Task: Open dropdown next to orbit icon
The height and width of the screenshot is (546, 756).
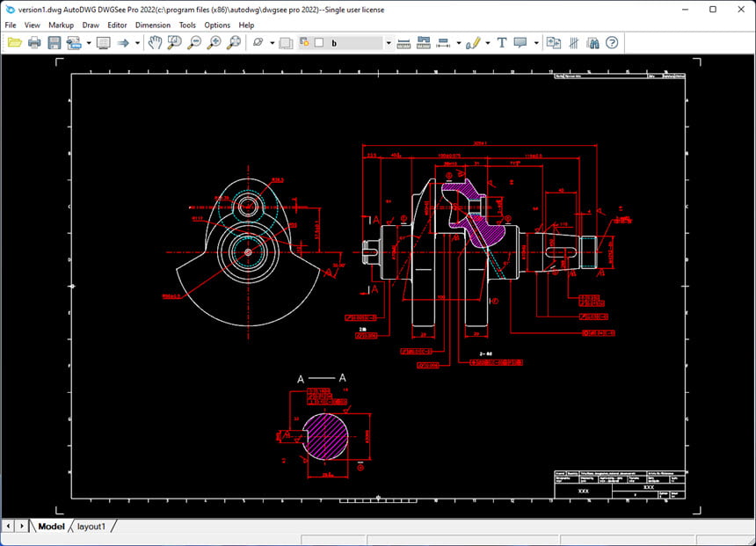Action: click(x=273, y=43)
